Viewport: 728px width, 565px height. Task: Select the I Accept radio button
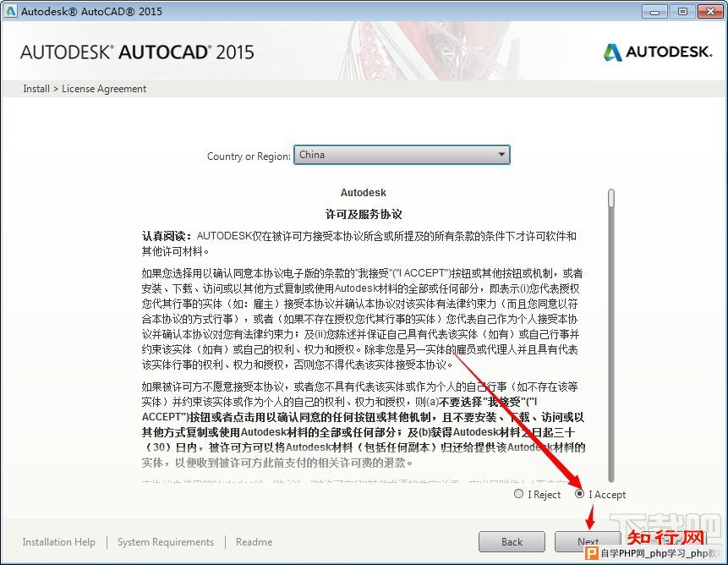point(579,494)
